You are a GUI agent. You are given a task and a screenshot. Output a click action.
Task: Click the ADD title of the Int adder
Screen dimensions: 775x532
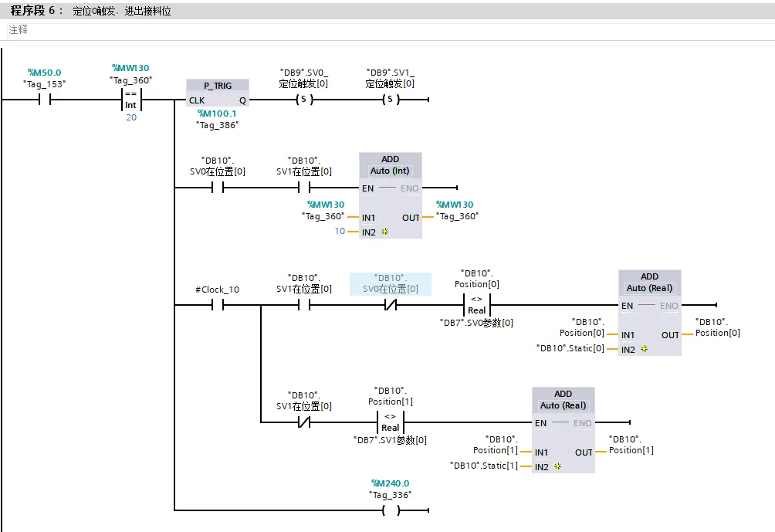[x=390, y=159]
